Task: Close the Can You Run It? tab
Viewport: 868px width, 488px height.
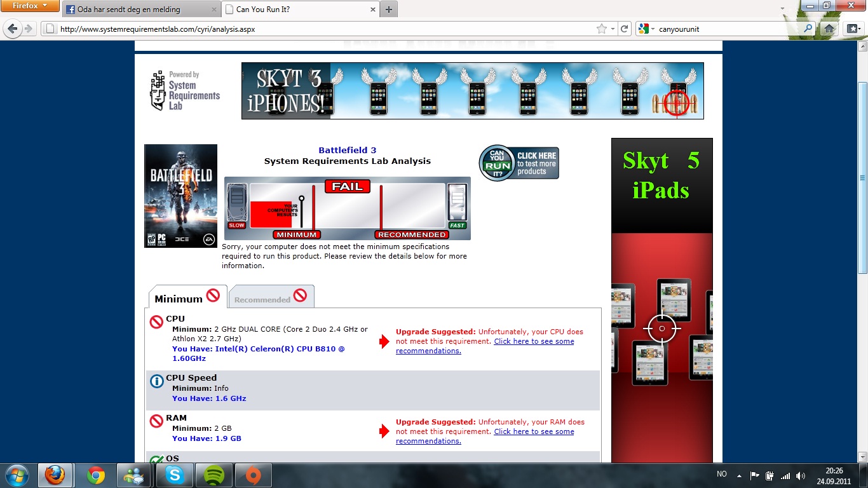Action: click(x=372, y=10)
